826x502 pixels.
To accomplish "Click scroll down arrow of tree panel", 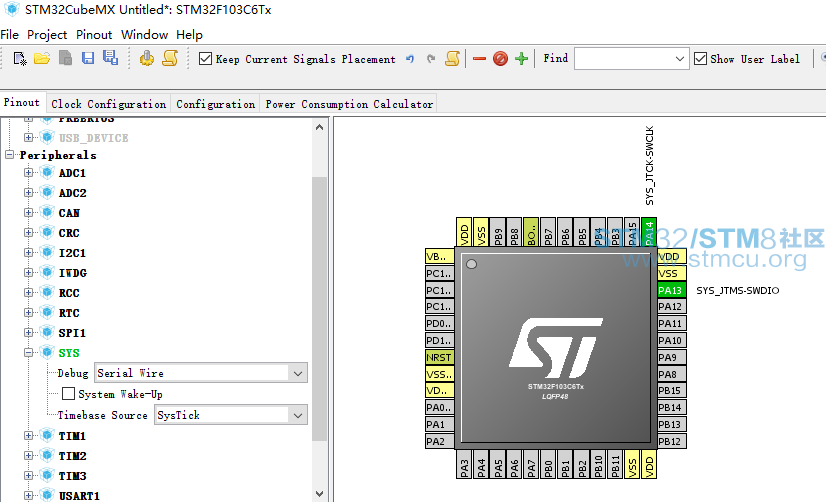I will (x=319, y=494).
